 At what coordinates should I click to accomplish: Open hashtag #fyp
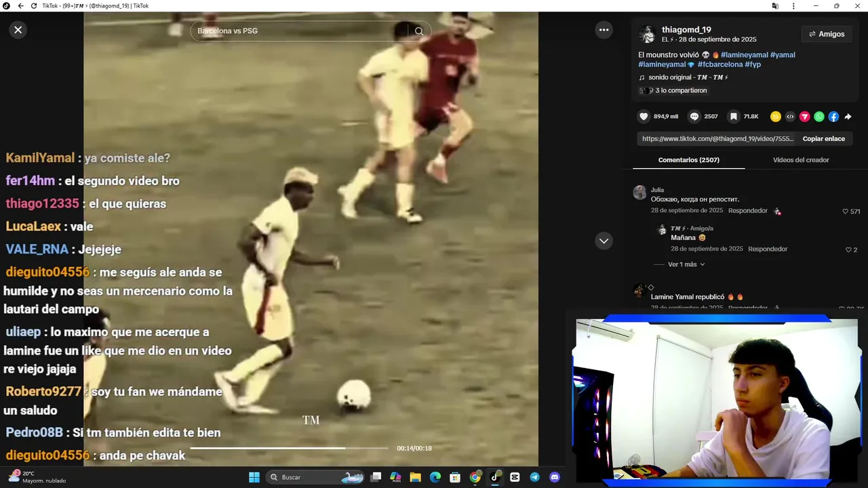click(753, 64)
